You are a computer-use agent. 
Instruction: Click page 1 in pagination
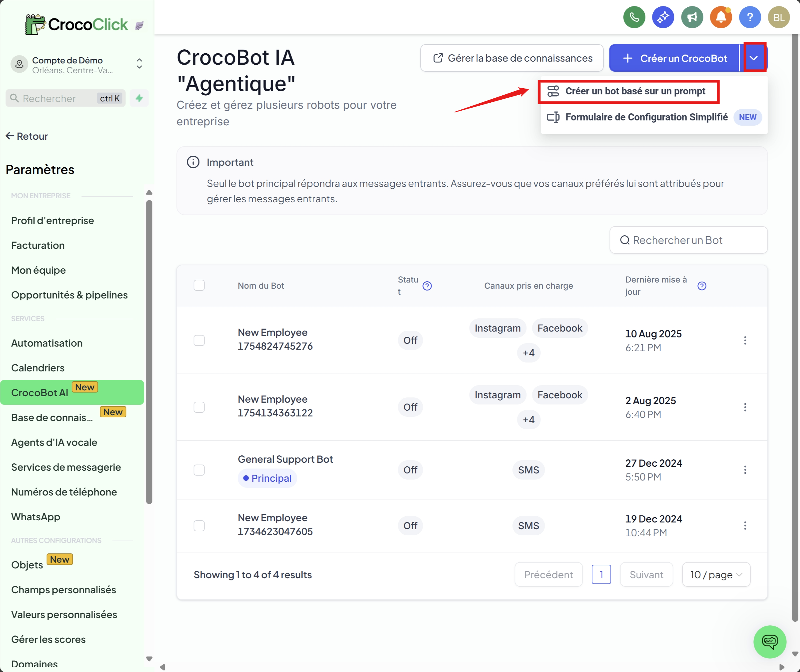601,575
